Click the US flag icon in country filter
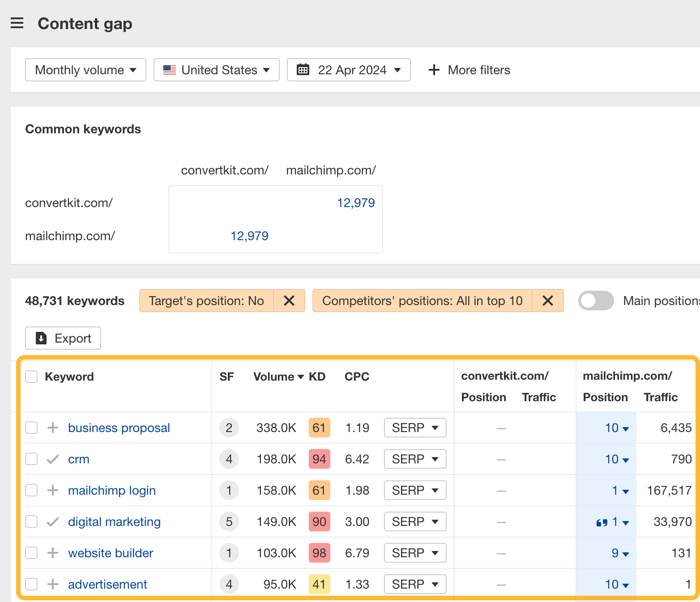700x602 pixels. [x=169, y=70]
